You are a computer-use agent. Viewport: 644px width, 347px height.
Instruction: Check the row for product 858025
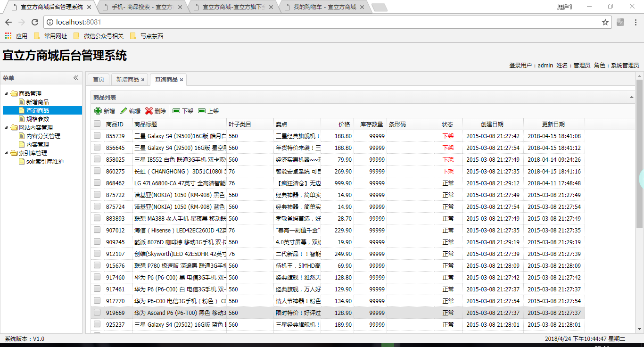(x=97, y=159)
